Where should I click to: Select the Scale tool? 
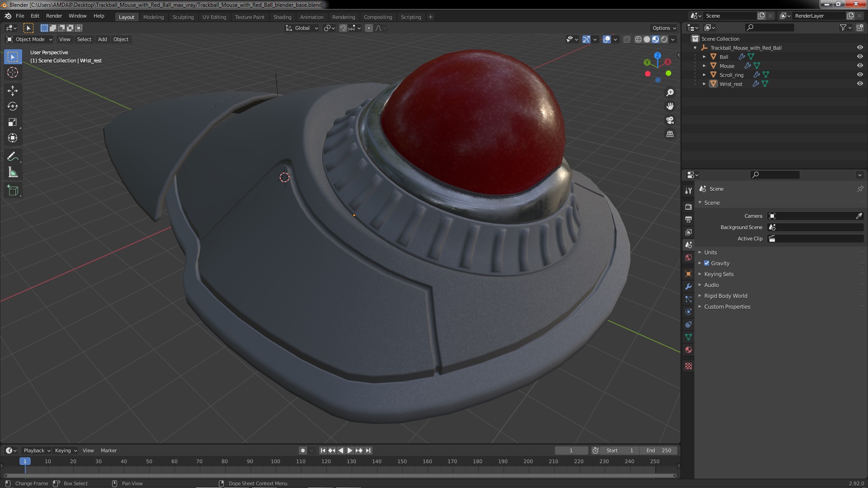click(13, 122)
